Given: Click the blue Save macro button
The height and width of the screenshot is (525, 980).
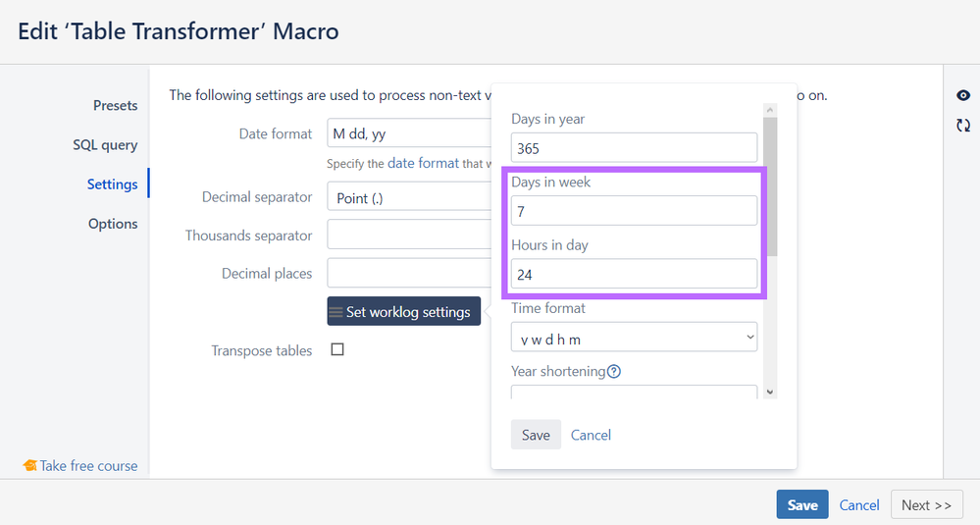Looking at the screenshot, I should (x=801, y=504).
